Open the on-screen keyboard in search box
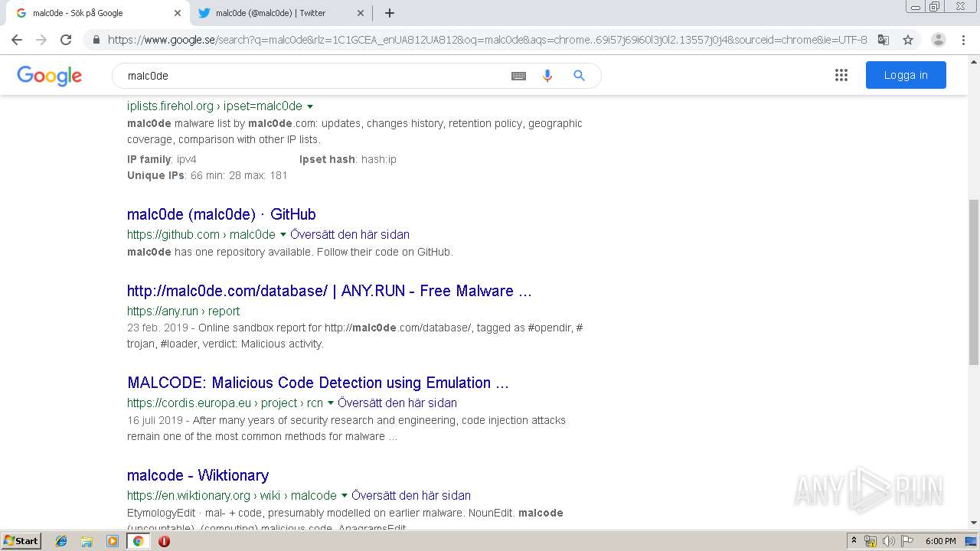The height and width of the screenshot is (551, 980). tap(518, 76)
